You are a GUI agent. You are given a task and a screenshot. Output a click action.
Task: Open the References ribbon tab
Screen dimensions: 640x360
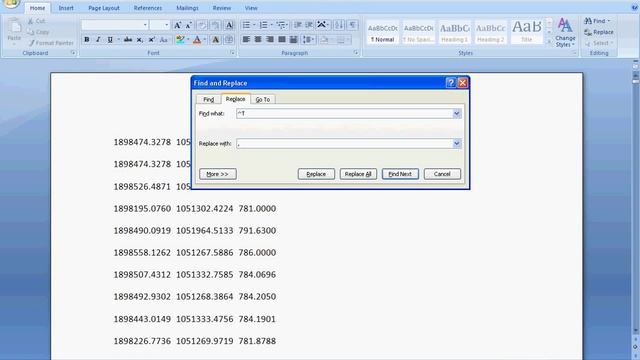pyautogui.click(x=148, y=8)
